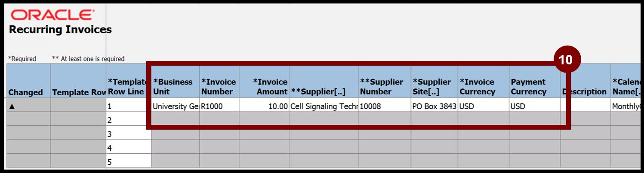Image resolution: width=644 pixels, height=173 pixels.
Task: Click the numbered callout badge 10
Action: pos(567,61)
